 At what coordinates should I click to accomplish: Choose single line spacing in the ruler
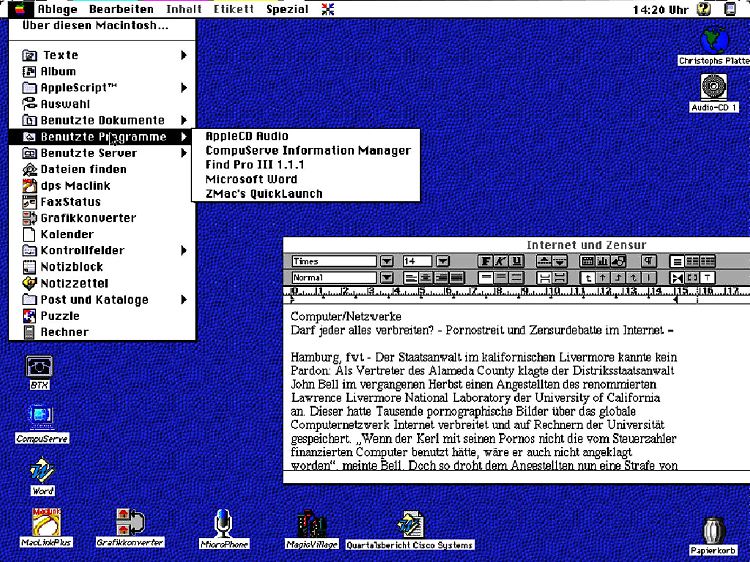(x=485, y=277)
